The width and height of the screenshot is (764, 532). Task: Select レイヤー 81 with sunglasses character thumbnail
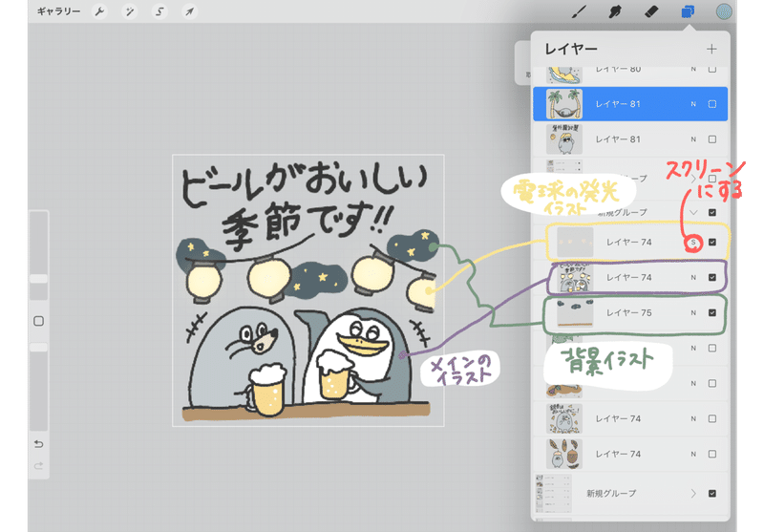(630, 139)
